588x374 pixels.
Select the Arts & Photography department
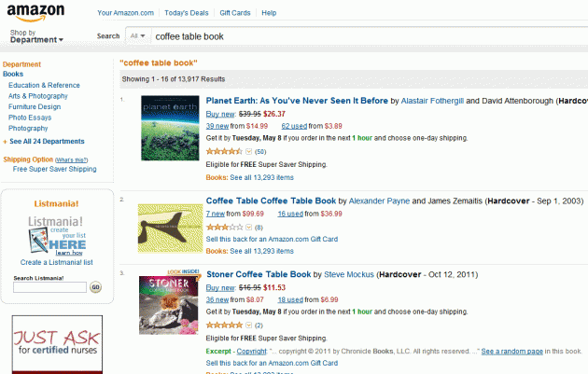[x=38, y=96]
